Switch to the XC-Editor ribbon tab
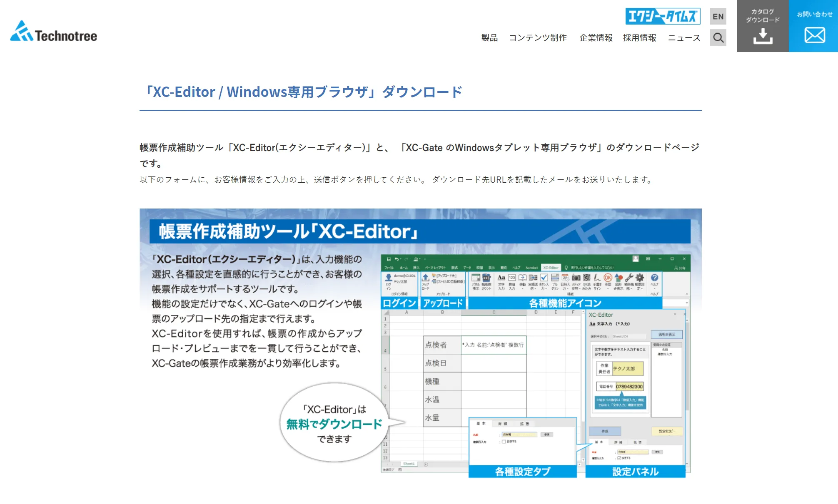This screenshot has width=838, height=504. (551, 268)
